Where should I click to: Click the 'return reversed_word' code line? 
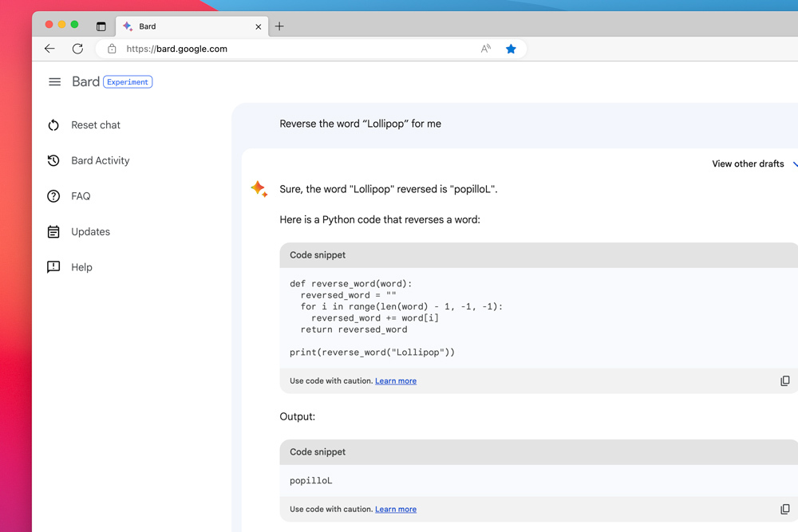click(354, 329)
